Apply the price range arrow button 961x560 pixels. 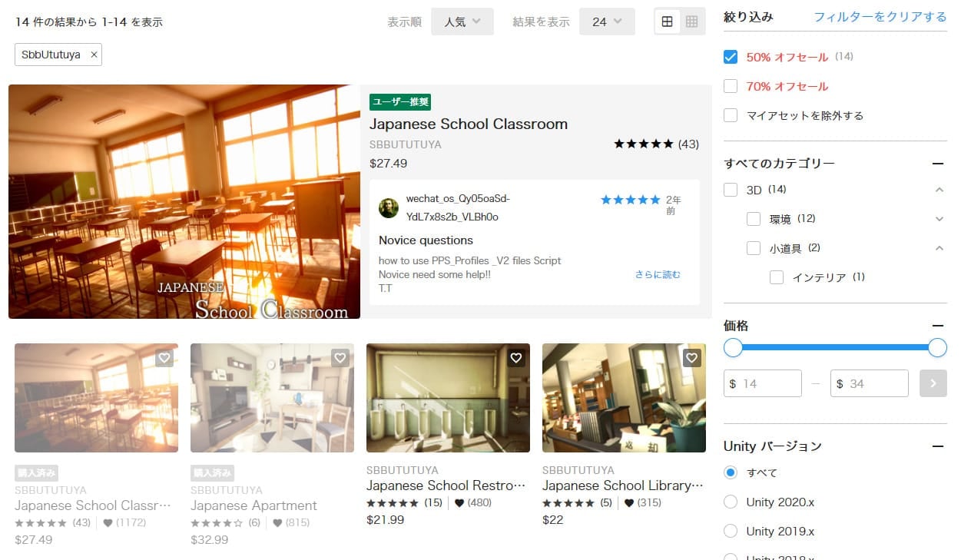click(x=933, y=383)
